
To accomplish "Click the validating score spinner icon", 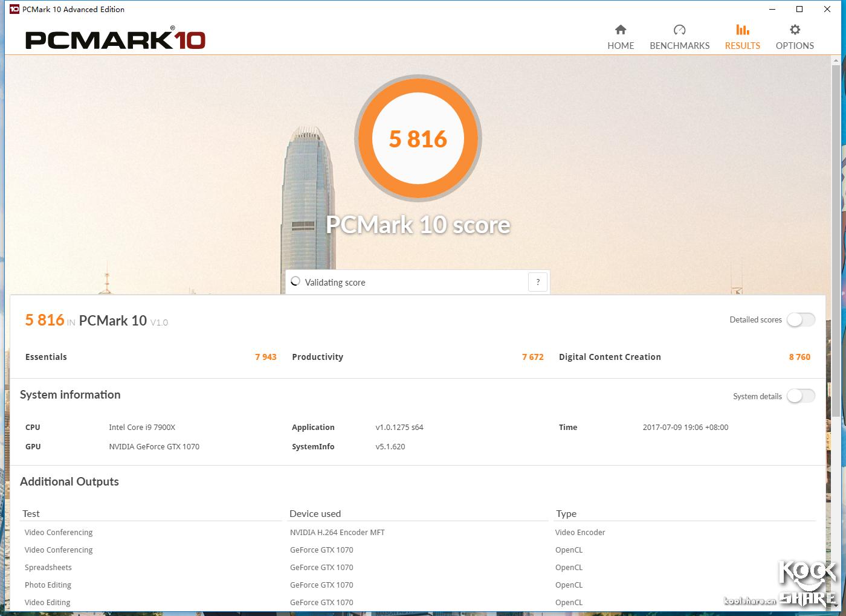I will click(295, 281).
